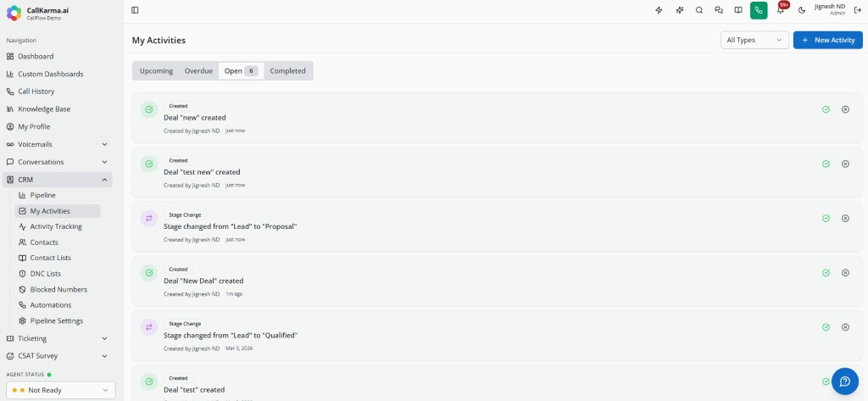Viewport: 868px width, 401px height.
Task: Open Knowledge Base page
Action: tap(57, 109)
